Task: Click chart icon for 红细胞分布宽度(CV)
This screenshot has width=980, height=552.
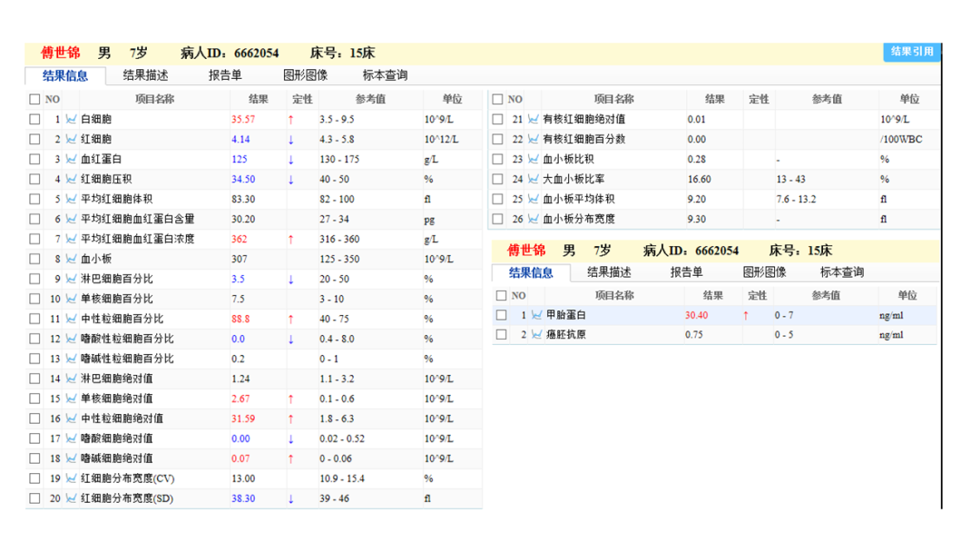Action: (72, 478)
